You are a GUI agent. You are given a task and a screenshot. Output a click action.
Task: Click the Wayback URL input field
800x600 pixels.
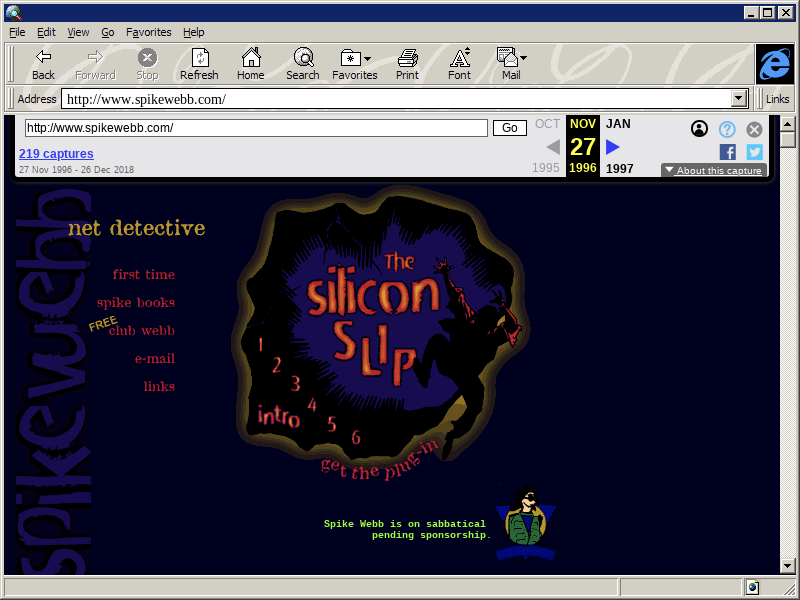point(255,128)
